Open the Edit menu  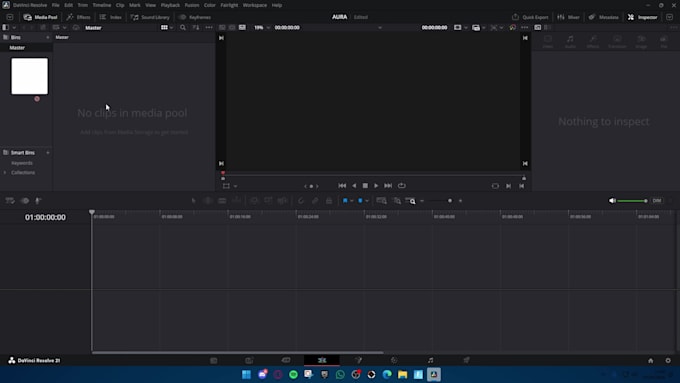[69, 5]
